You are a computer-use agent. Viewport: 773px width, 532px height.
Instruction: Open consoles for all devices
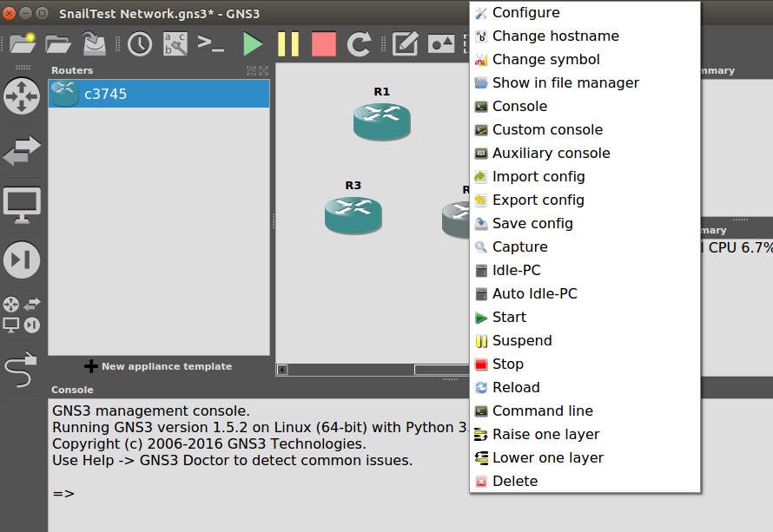(x=210, y=43)
